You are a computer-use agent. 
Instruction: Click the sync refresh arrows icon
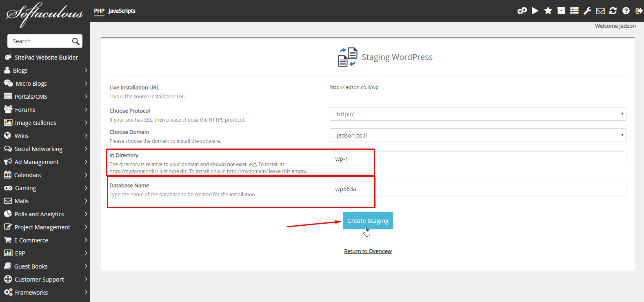pos(613,11)
